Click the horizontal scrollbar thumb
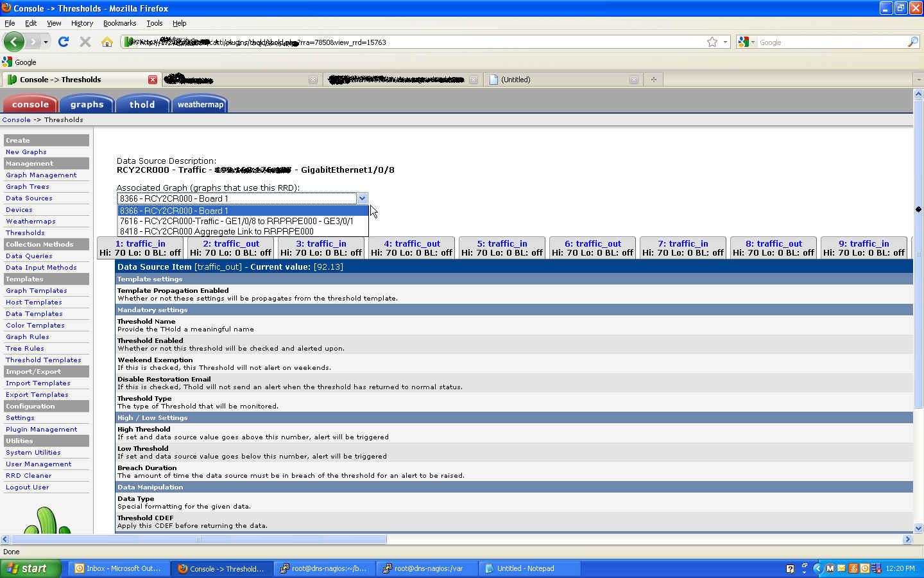 tap(198, 539)
